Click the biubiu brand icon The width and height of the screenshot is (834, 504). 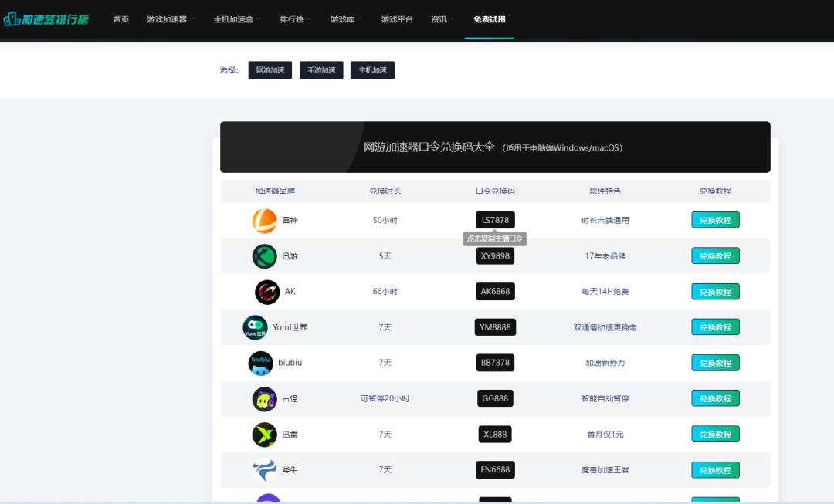tap(261, 363)
